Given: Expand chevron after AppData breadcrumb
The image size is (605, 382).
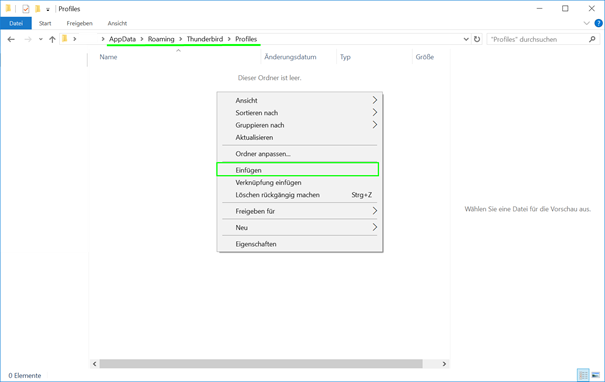Looking at the screenshot, I should (142, 39).
